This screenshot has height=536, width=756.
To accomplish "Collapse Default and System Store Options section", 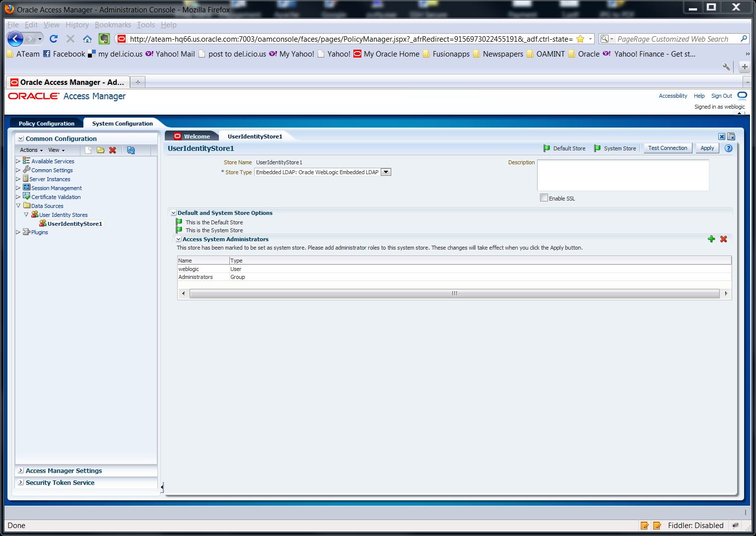I will (x=174, y=213).
